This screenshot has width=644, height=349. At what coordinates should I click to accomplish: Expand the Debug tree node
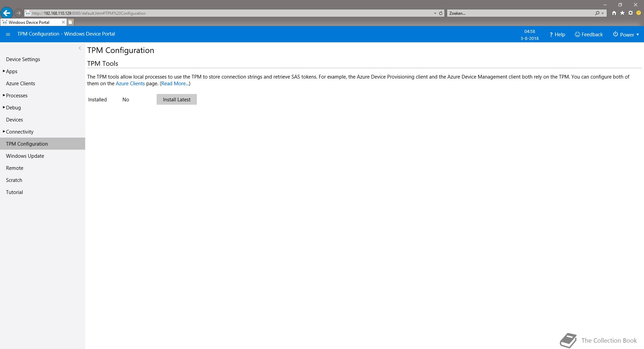click(x=4, y=107)
